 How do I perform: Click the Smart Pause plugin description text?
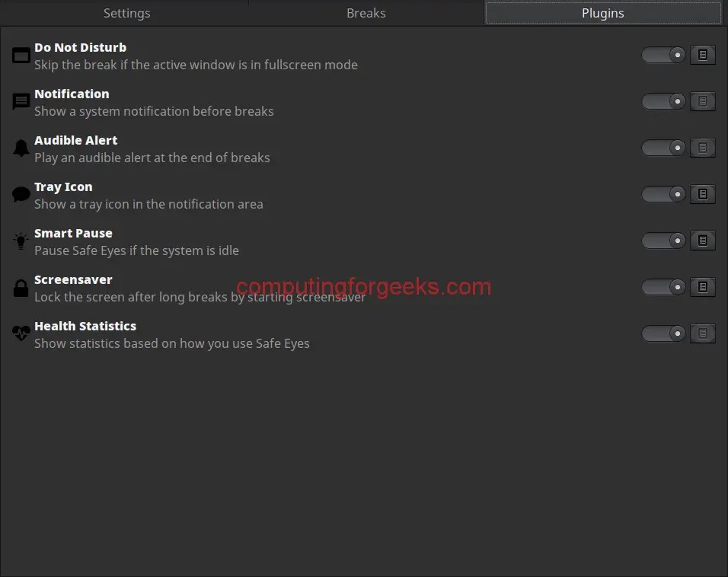(136, 250)
